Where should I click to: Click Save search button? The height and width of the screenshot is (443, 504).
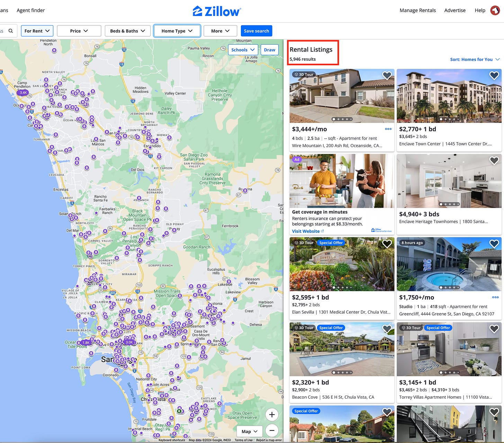(256, 31)
